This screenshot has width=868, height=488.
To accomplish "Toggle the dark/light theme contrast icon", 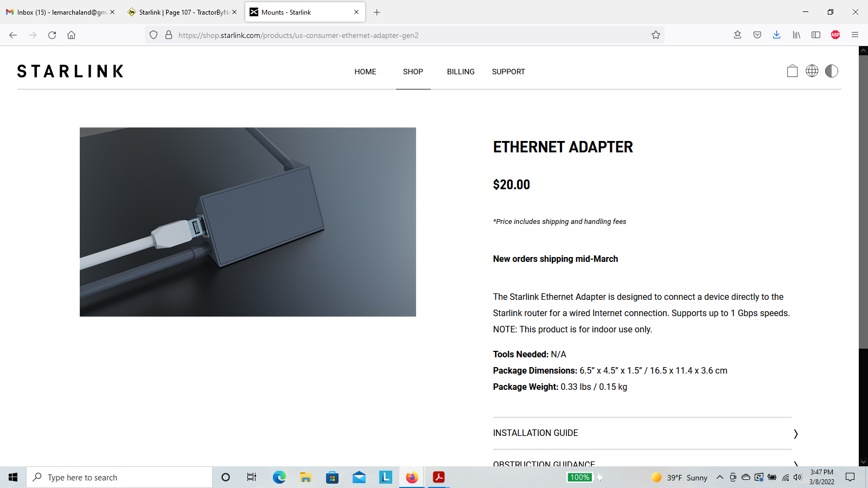I will 832,71.
